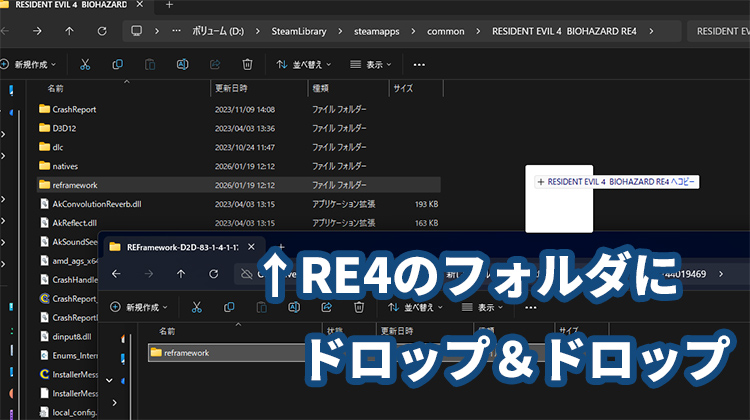The width and height of the screenshot is (750, 420).
Task: Select the natives folder
Action: [x=65, y=165]
